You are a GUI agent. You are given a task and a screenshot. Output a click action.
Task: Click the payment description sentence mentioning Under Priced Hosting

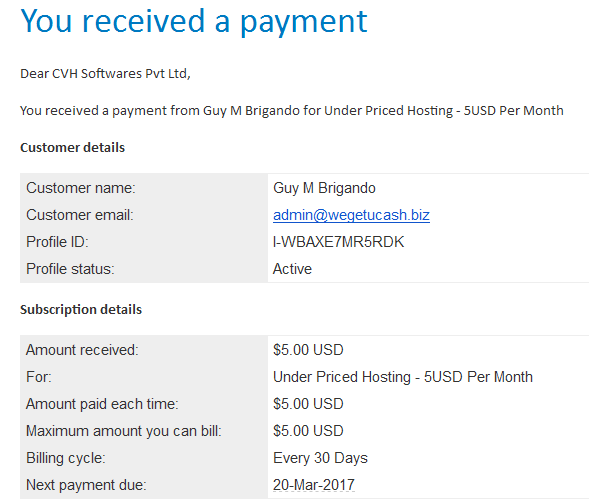[292, 111]
